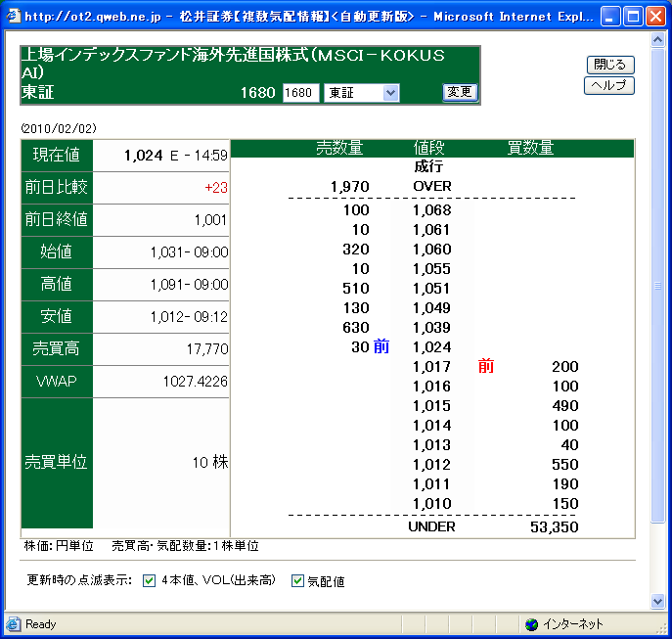Select the 1,024 price row in the order book
Viewport: 672px width, 639px height.
(431, 346)
